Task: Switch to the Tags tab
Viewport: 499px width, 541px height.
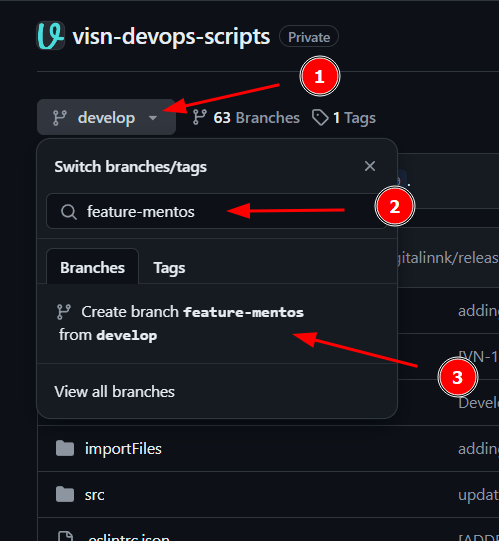Action: pos(169,268)
